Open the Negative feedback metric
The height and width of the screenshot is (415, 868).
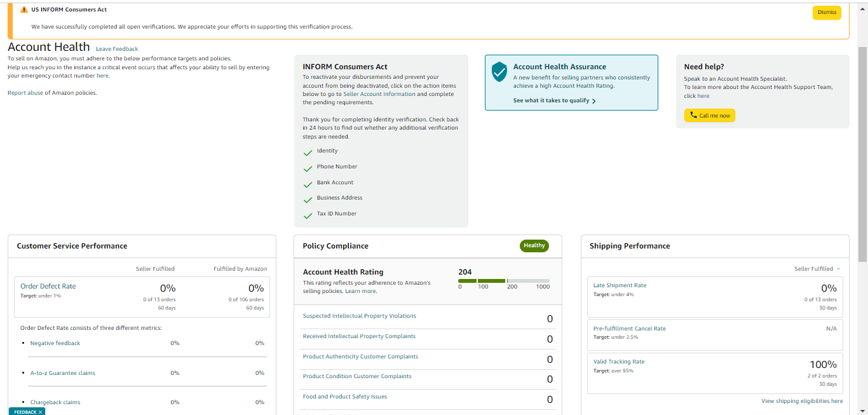point(55,343)
